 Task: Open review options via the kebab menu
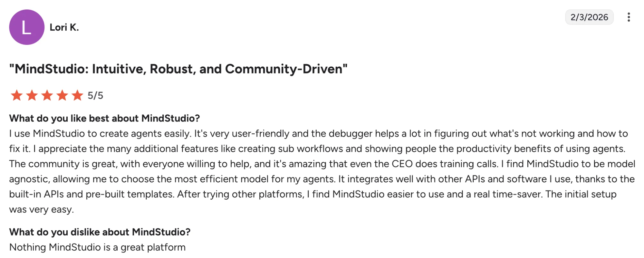629,18
